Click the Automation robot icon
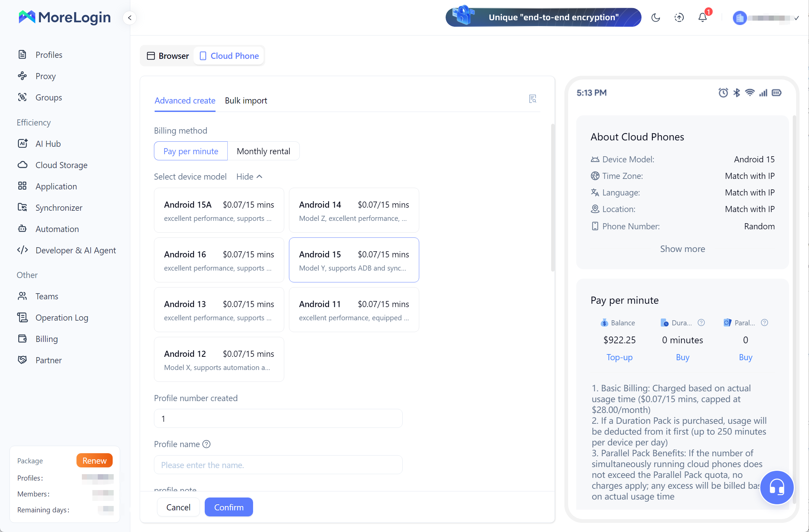The height and width of the screenshot is (532, 809). 22,229
